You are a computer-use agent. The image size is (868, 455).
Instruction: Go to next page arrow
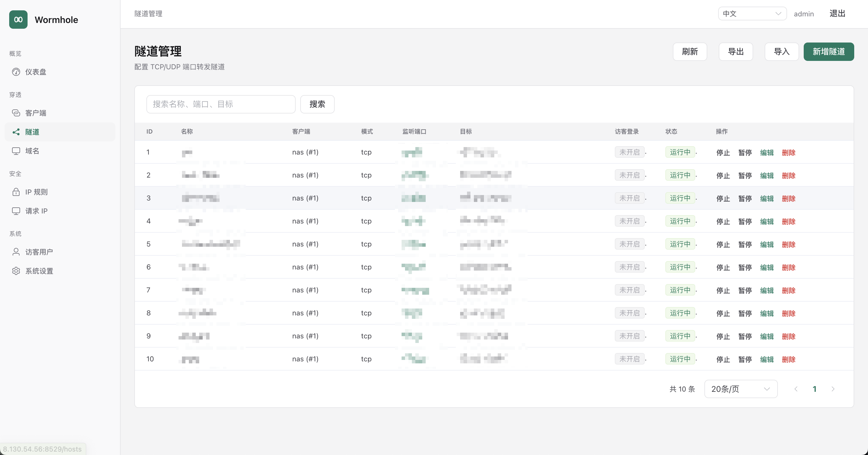(833, 389)
